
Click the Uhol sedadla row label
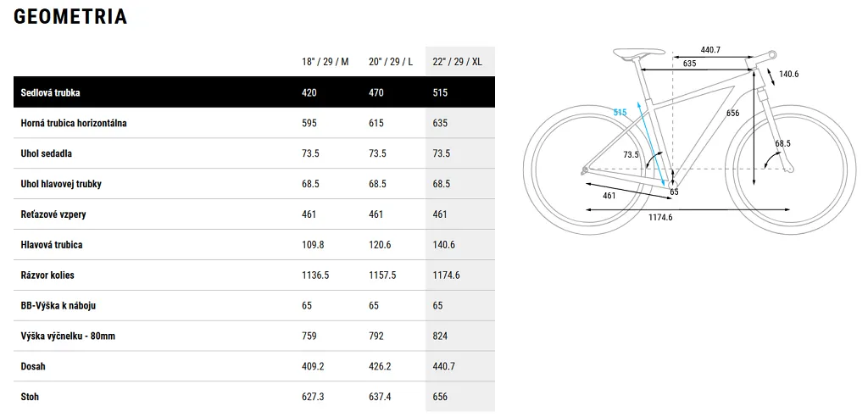click(x=47, y=153)
